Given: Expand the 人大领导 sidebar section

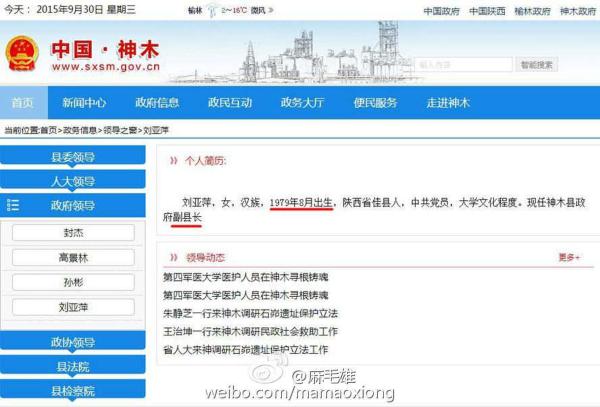Looking at the screenshot, I should pos(73,181).
